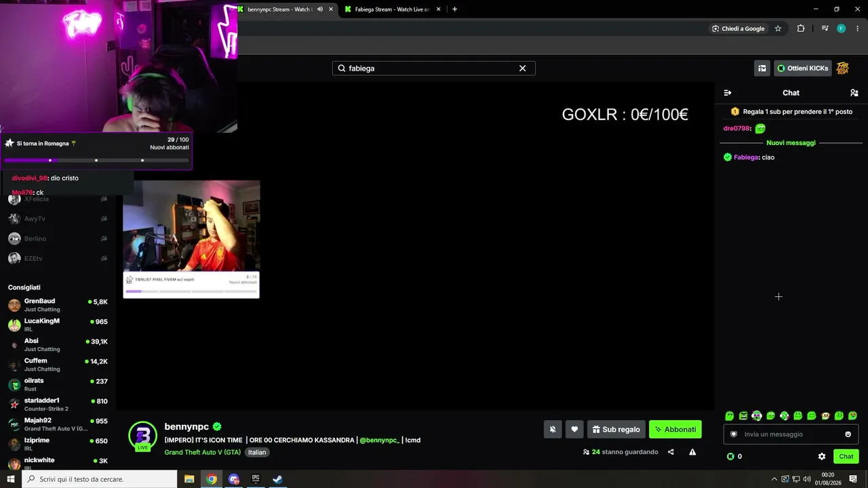Open Iziprime recommended channel

click(x=58, y=444)
